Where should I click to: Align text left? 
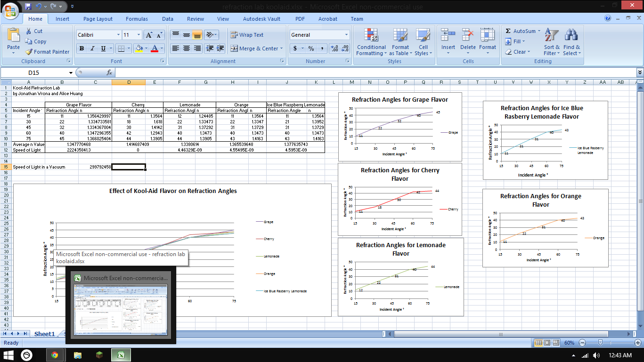[176, 48]
